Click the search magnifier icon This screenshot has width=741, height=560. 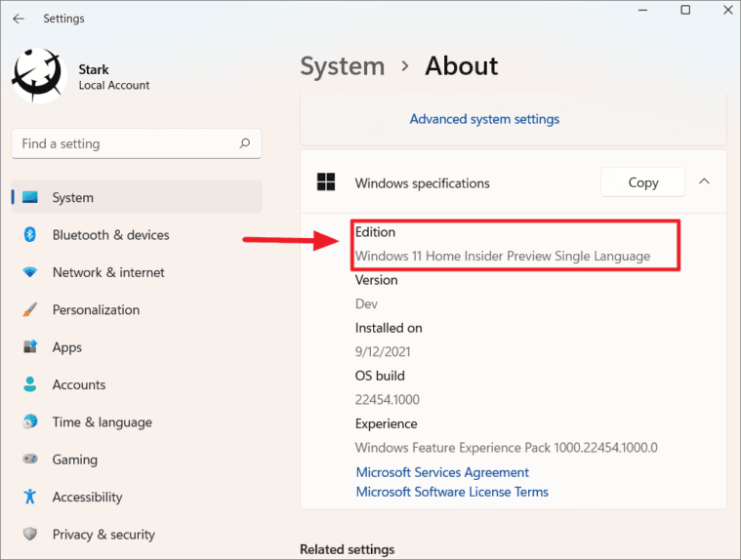tap(244, 143)
